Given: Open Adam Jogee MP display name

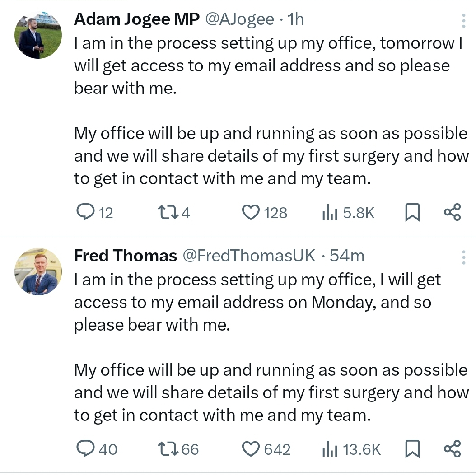Looking at the screenshot, I should (137, 19).
